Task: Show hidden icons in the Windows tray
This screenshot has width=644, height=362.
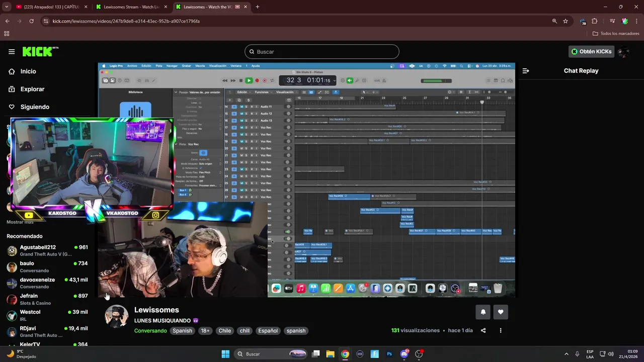Action: [567, 354]
